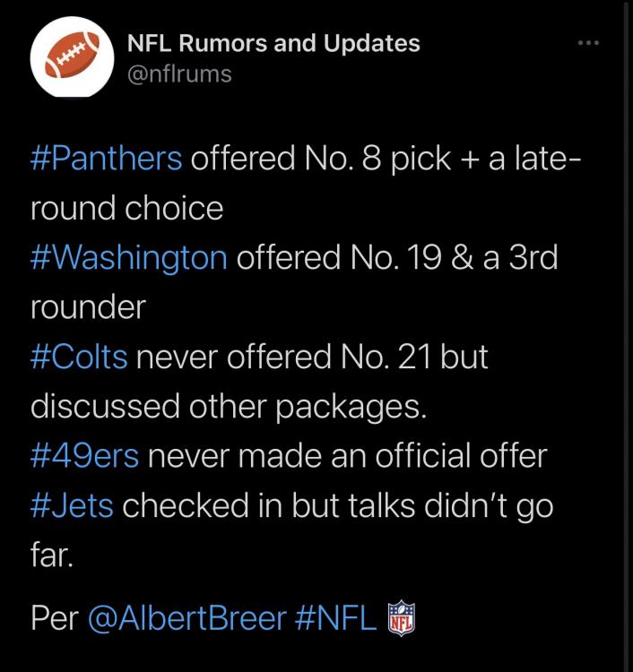This screenshot has width=633, height=672.
Task: Click the @nflrums handle
Action: (x=179, y=73)
